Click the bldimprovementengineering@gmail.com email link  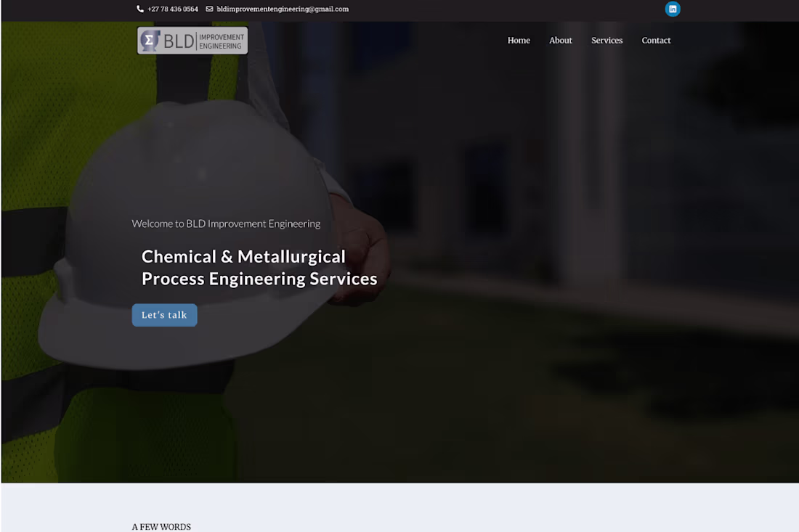tap(283, 9)
